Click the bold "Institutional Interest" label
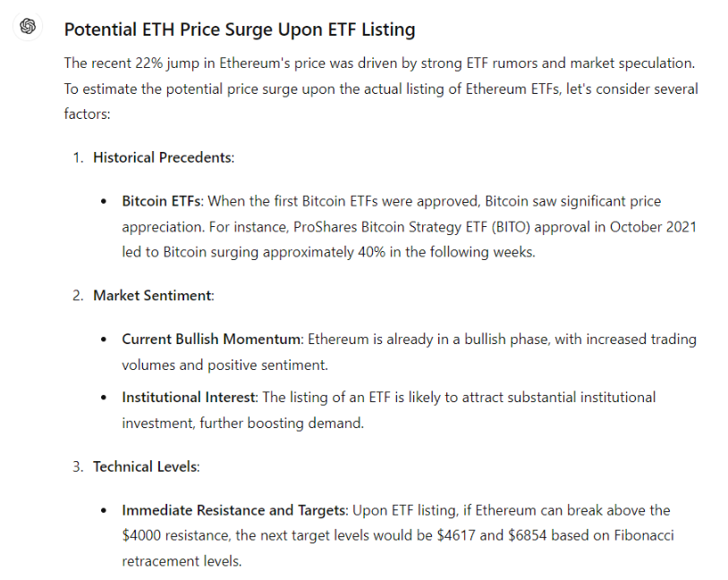 click(x=189, y=397)
